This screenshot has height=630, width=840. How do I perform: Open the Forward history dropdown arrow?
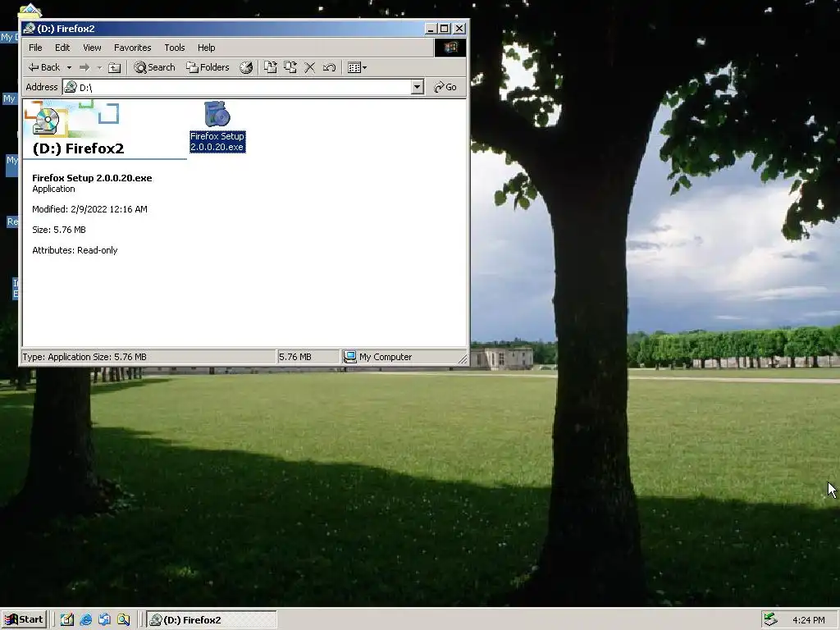click(99, 67)
